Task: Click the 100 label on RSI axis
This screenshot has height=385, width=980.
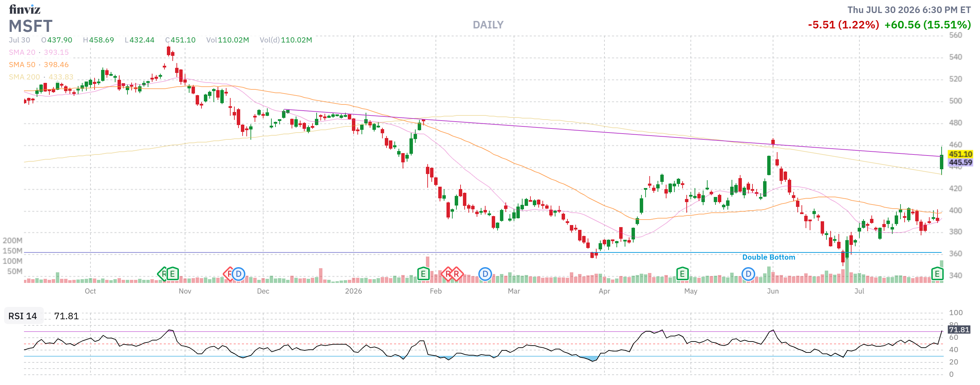Action: [956, 312]
